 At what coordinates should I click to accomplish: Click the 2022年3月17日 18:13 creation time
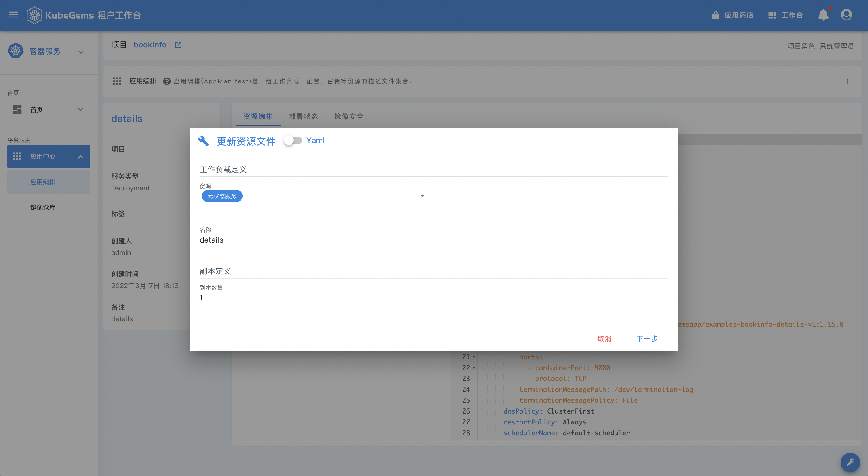point(145,285)
